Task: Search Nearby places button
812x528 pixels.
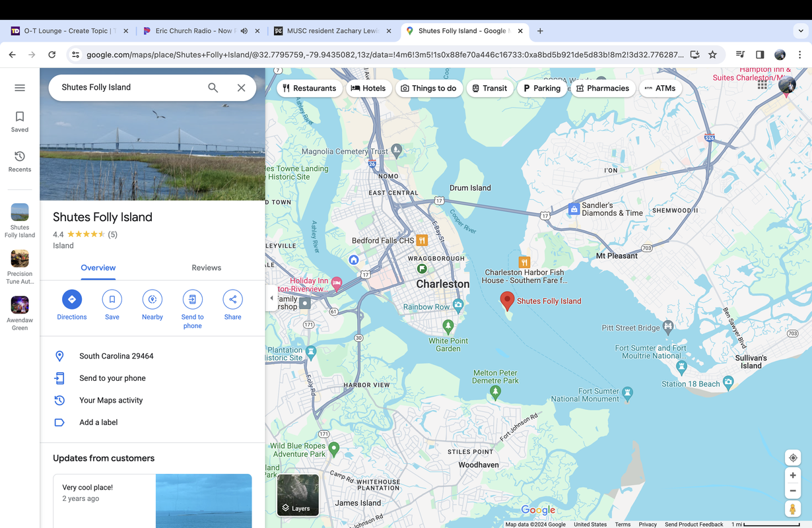Action: click(x=152, y=305)
